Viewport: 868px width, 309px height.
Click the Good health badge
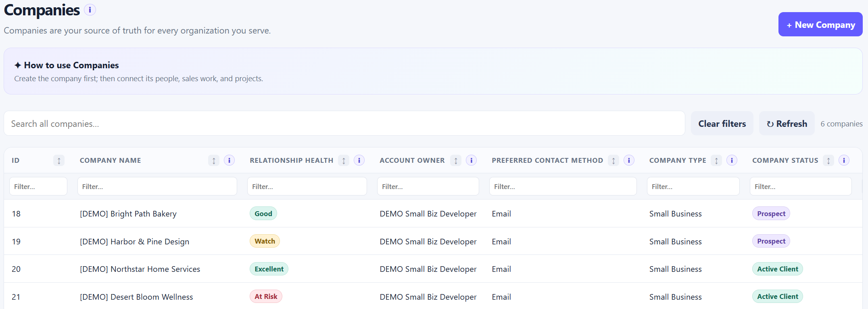(263, 213)
